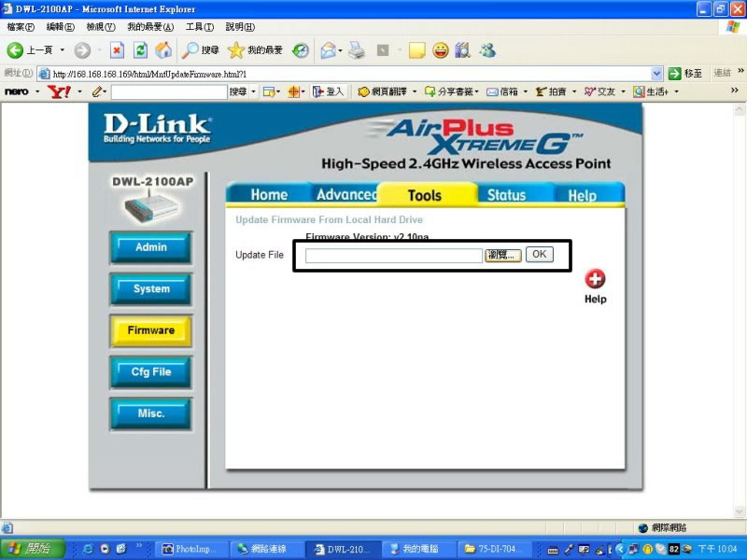This screenshot has width=747, height=560.
Task: Open the Search magnifier toolbar button
Action: pos(200,50)
